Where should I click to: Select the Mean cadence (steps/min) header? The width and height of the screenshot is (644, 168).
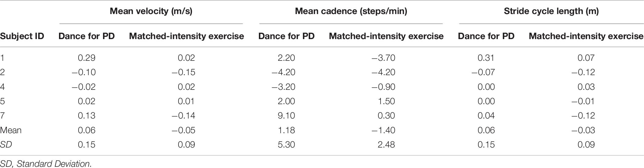point(351,11)
